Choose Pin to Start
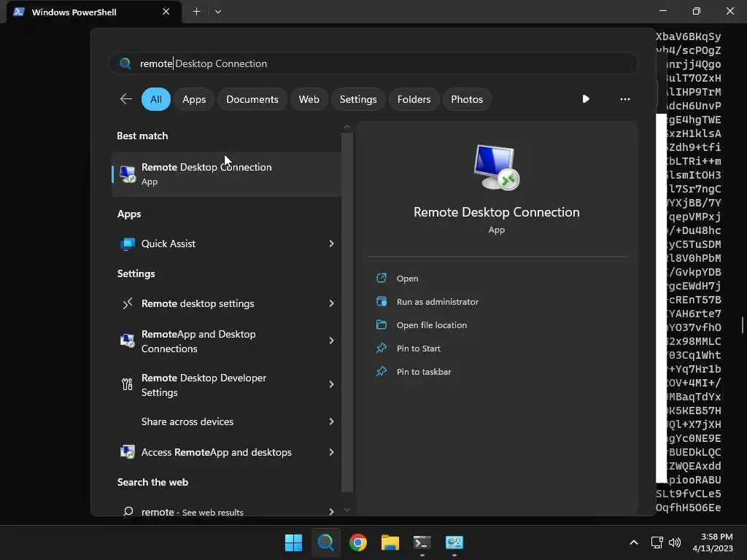Image resolution: width=747 pixels, height=560 pixels. (x=418, y=349)
